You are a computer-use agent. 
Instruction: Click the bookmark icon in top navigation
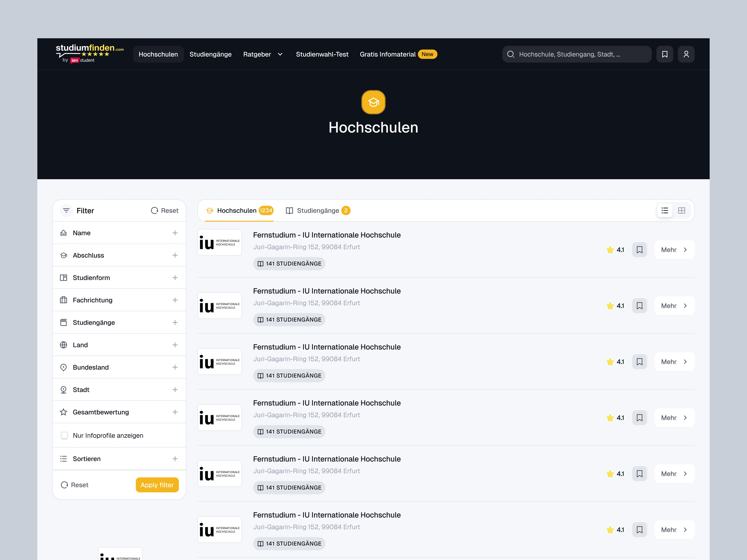(x=664, y=54)
